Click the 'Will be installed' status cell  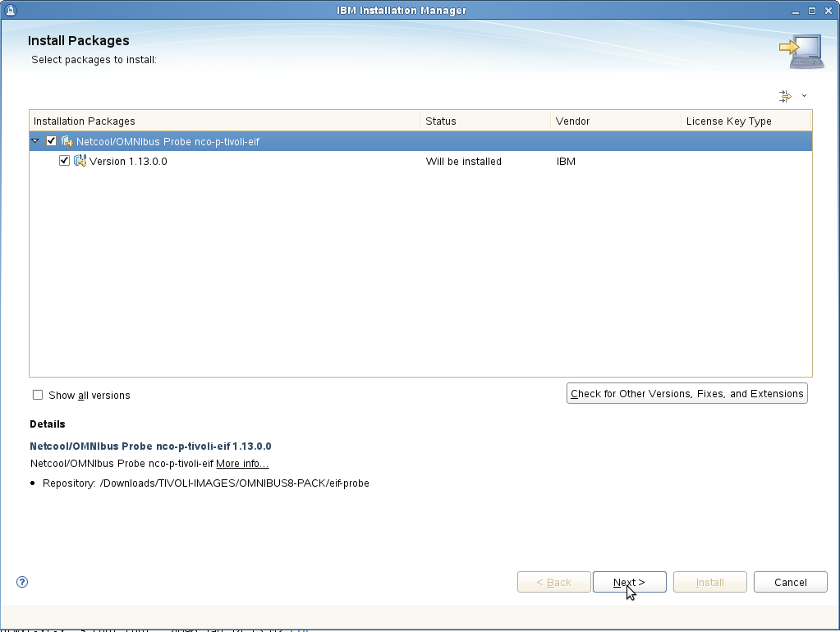(463, 161)
